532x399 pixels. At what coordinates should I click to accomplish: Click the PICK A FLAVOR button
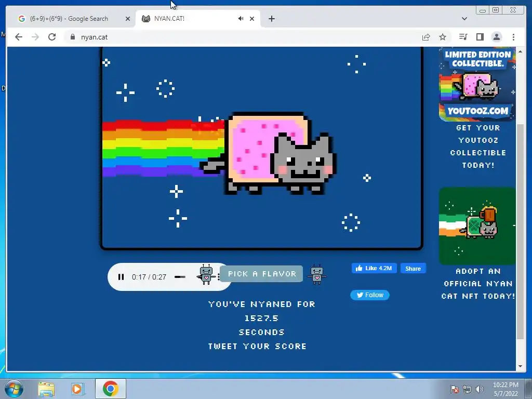[262, 274]
